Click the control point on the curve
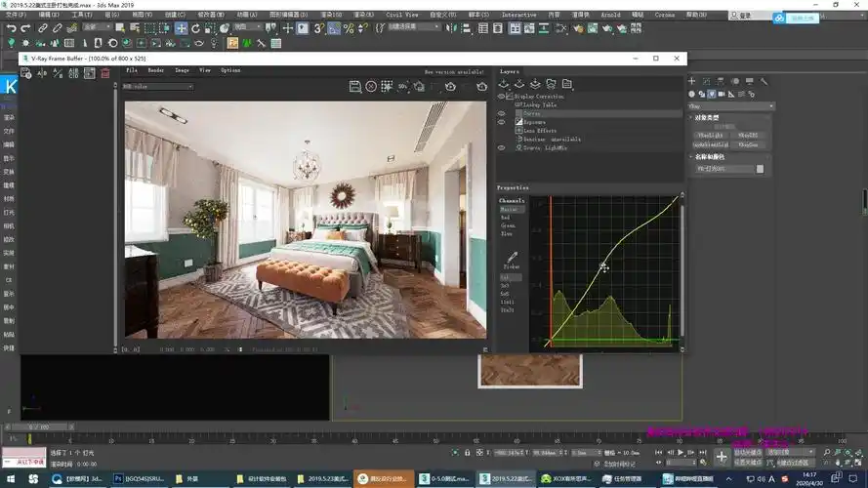Screen dimensions: 868x488 pyautogui.click(x=604, y=267)
